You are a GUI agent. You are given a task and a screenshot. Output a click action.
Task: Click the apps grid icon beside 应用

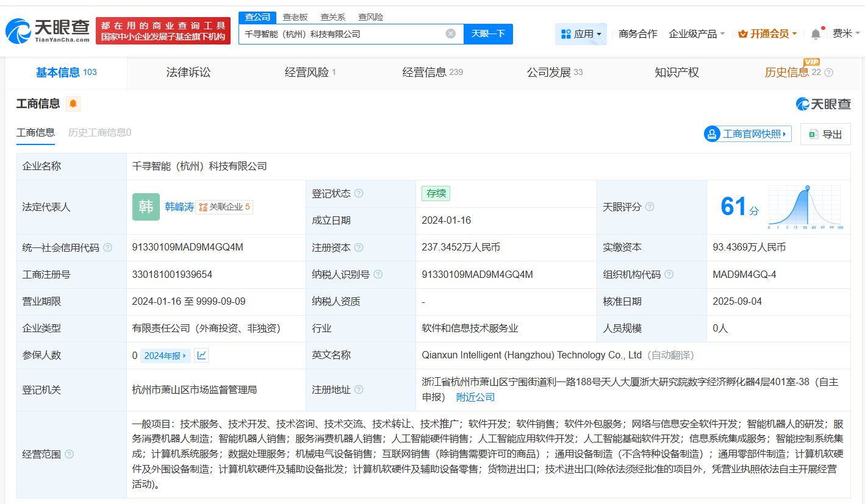[565, 34]
